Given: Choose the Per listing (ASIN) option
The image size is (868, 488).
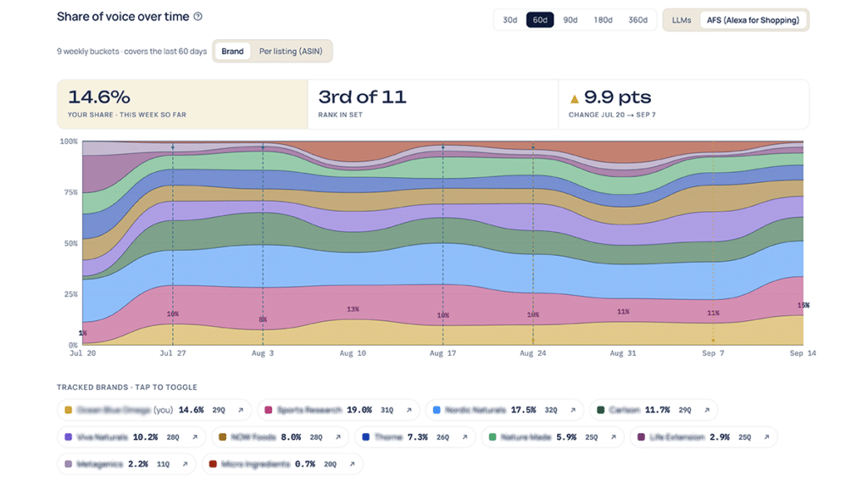Looking at the screenshot, I should pos(291,51).
